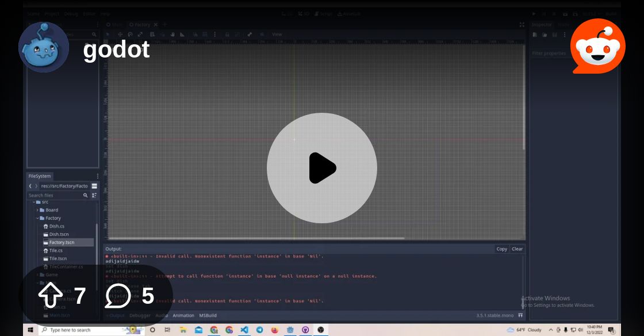Open Visual Studio Code from the taskbar
644x336 pixels.
[x=244, y=330]
